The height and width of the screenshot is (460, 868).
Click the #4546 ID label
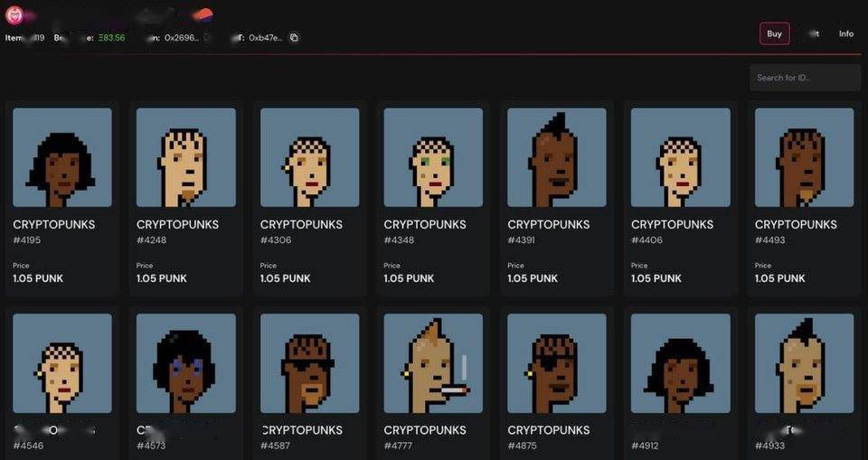click(28, 445)
